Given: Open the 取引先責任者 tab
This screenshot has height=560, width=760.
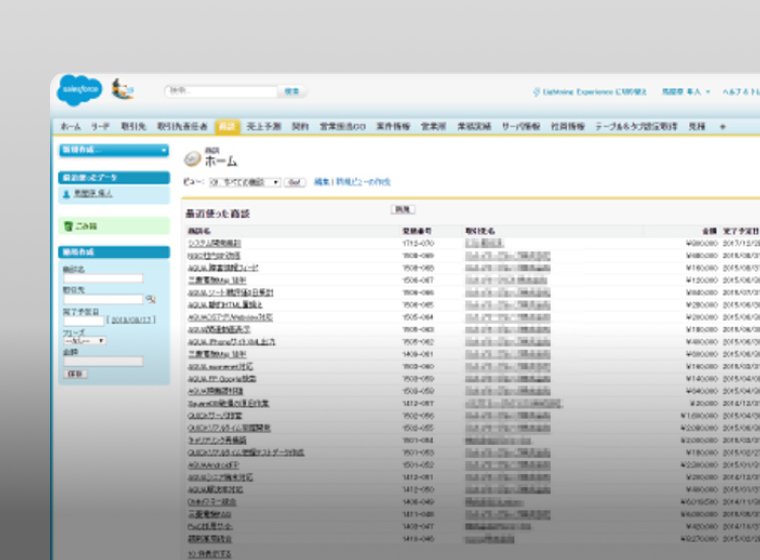Looking at the screenshot, I should pos(182,127).
